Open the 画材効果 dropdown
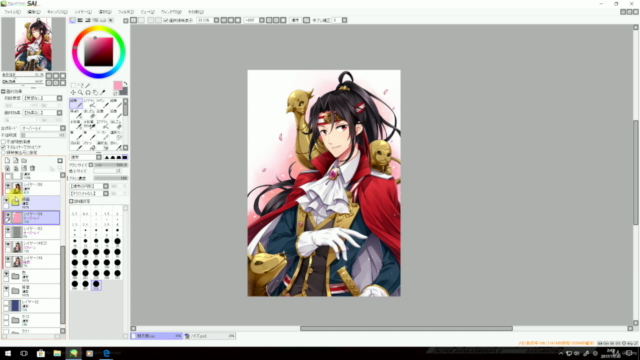 coord(60,113)
